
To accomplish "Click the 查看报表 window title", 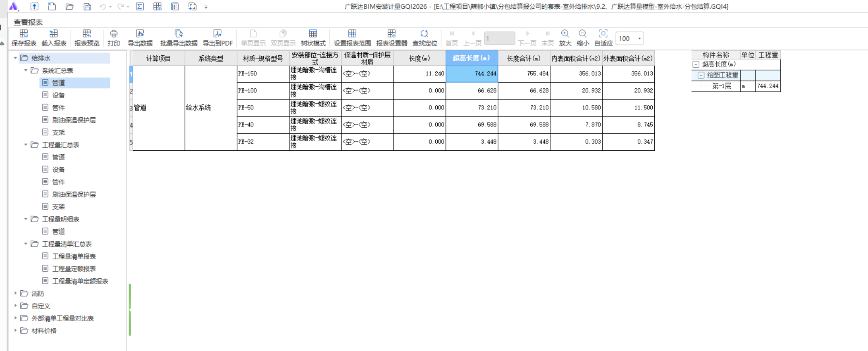I will pyautogui.click(x=28, y=22).
